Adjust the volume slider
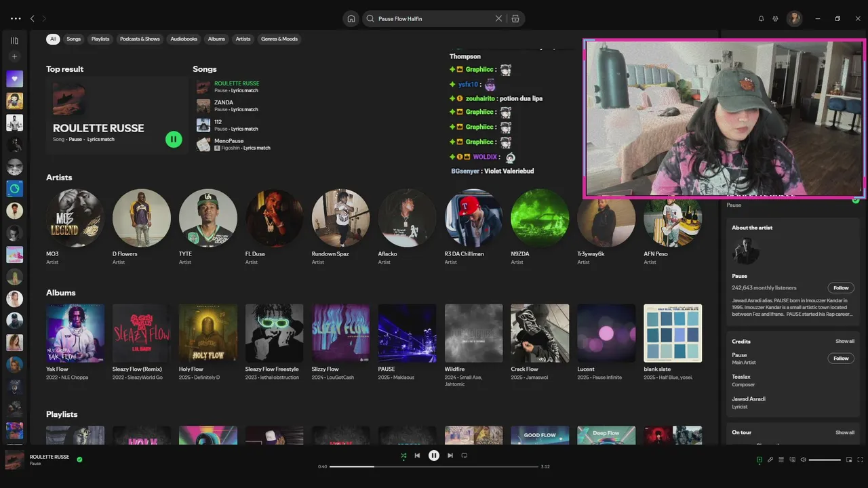This screenshot has width=868, height=488. pyautogui.click(x=825, y=460)
